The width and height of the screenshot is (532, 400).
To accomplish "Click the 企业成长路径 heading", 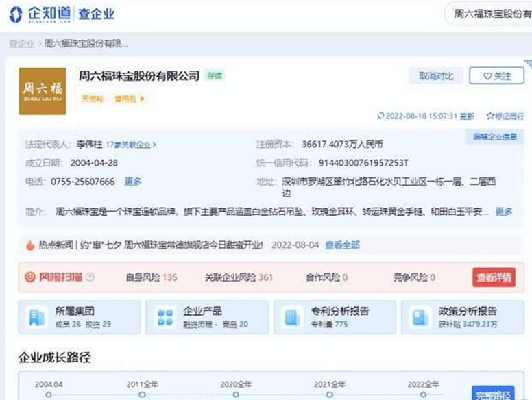I will click(x=55, y=358).
